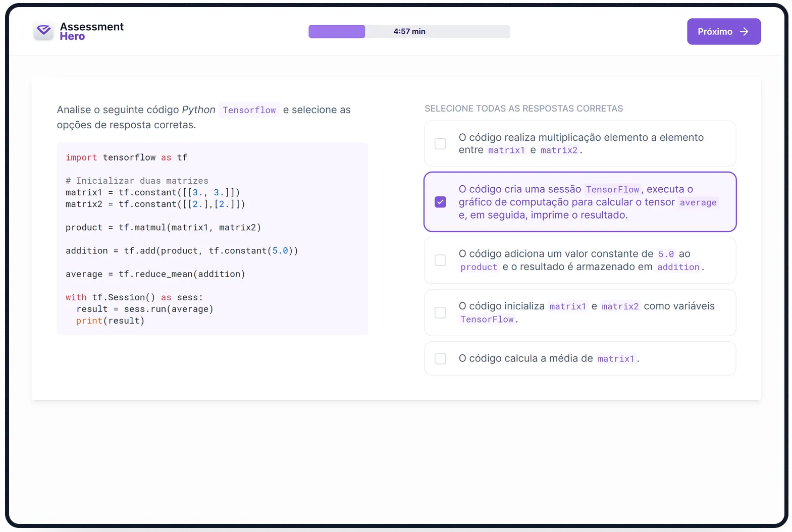The image size is (792, 532).
Task: Click the '# Inicializar duas matrizes' comment
Action: (137, 181)
